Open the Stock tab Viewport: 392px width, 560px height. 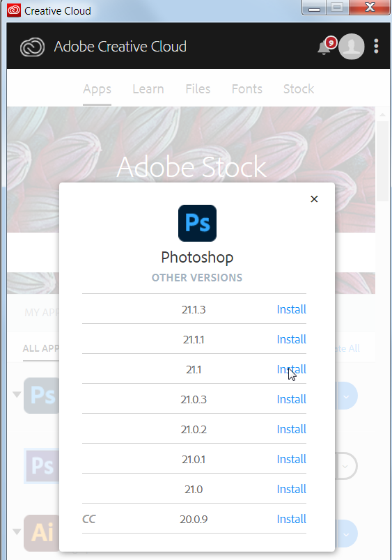[299, 89]
